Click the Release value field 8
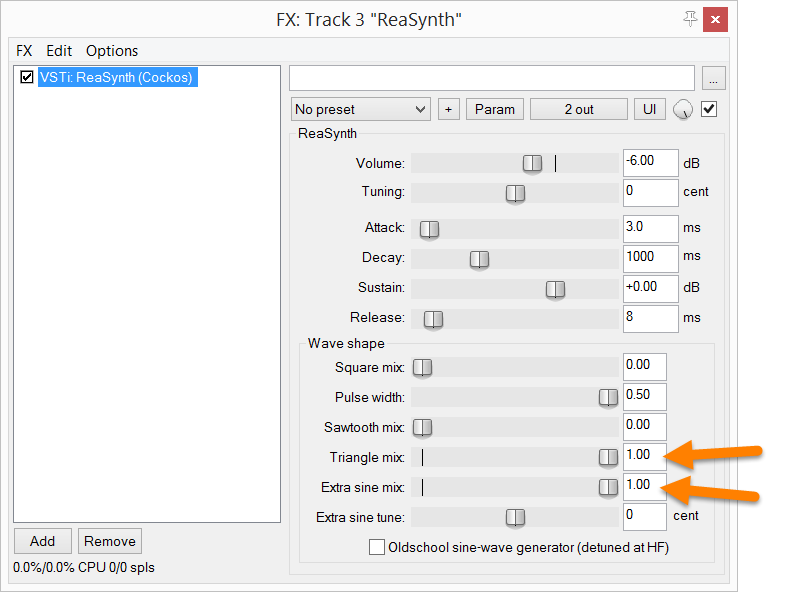Viewport: 798px width, 592px height. [x=650, y=319]
